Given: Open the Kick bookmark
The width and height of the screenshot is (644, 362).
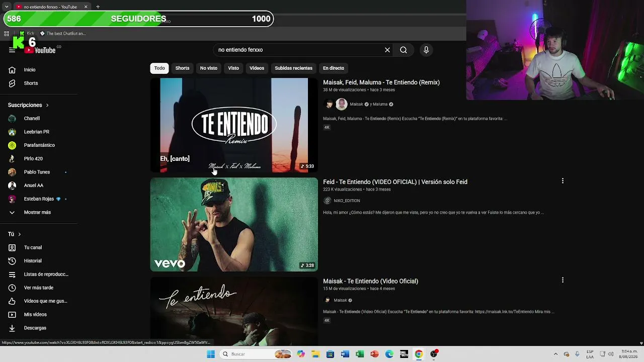Looking at the screenshot, I should point(27,34).
